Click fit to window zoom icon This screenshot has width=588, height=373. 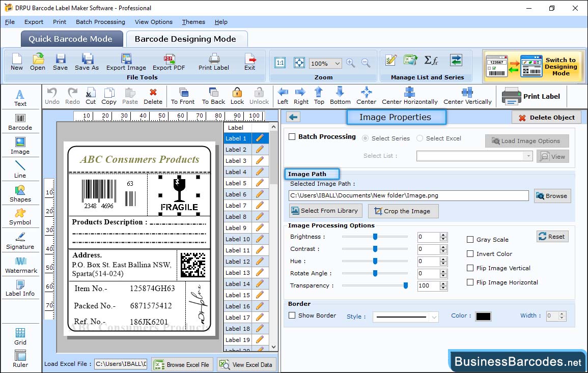pyautogui.click(x=299, y=63)
